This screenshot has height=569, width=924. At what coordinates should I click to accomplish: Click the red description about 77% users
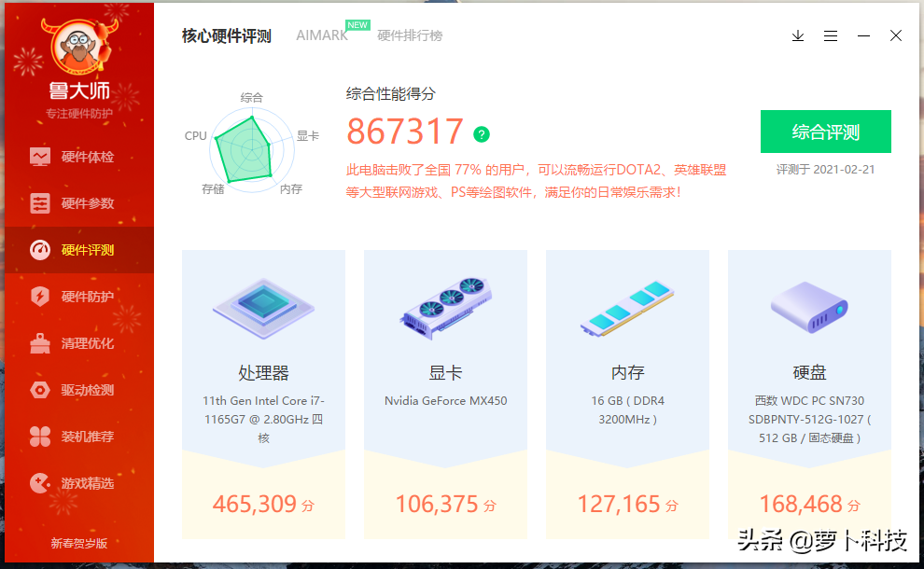[537, 181]
